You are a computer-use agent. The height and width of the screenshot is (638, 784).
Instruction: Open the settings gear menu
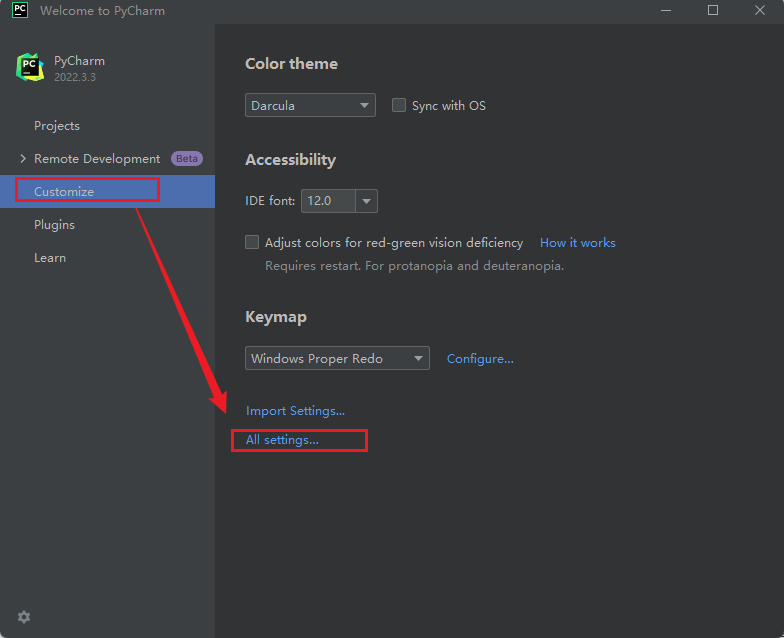coord(24,617)
